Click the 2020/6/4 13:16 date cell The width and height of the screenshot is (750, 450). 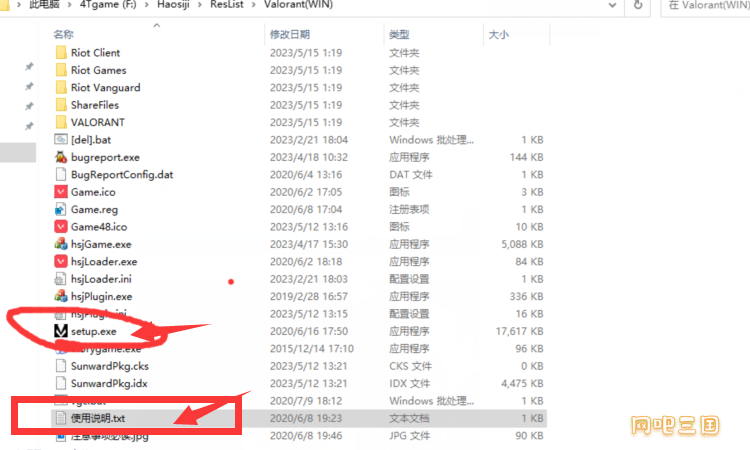(306, 175)
